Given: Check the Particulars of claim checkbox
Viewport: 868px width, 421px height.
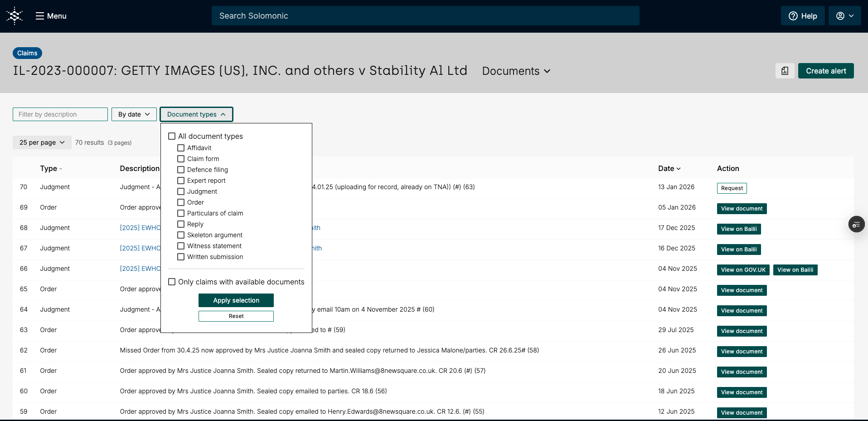Looking at the screenshot, I should tap(181, 213).
